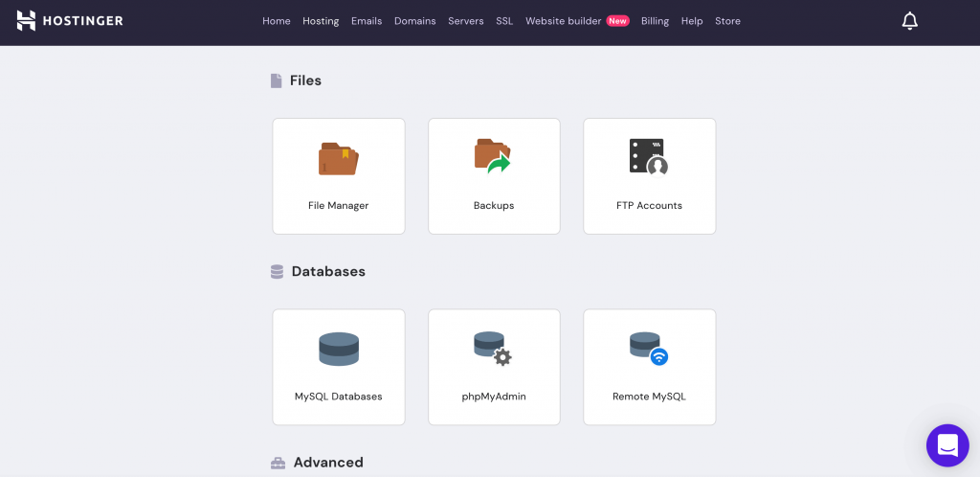Click the FTP Accounts card label
Screen dimensions: 980x477
pyautogui.click(x=649, y=206)
